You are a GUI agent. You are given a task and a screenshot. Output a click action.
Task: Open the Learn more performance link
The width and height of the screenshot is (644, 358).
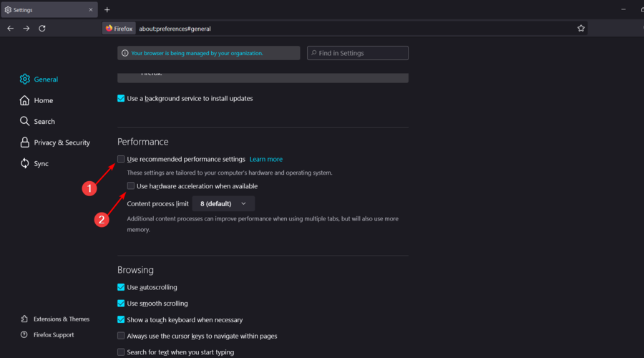[x=265, y=159]
